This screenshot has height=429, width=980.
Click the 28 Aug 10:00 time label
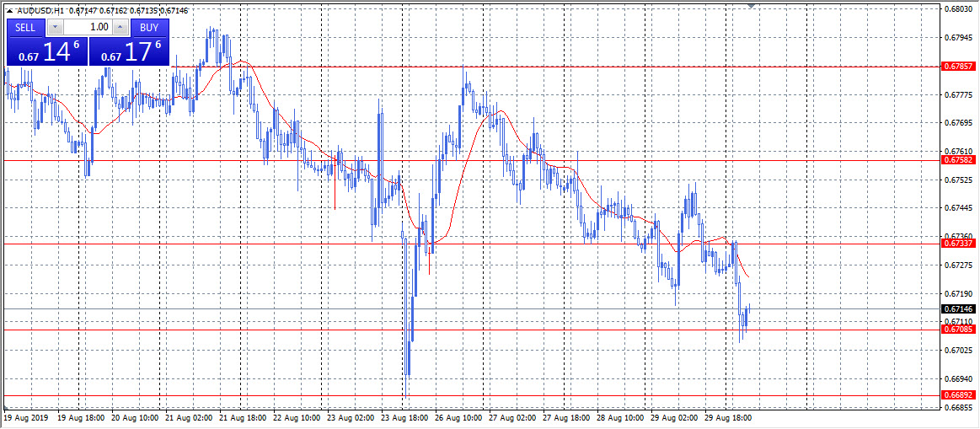621,416
